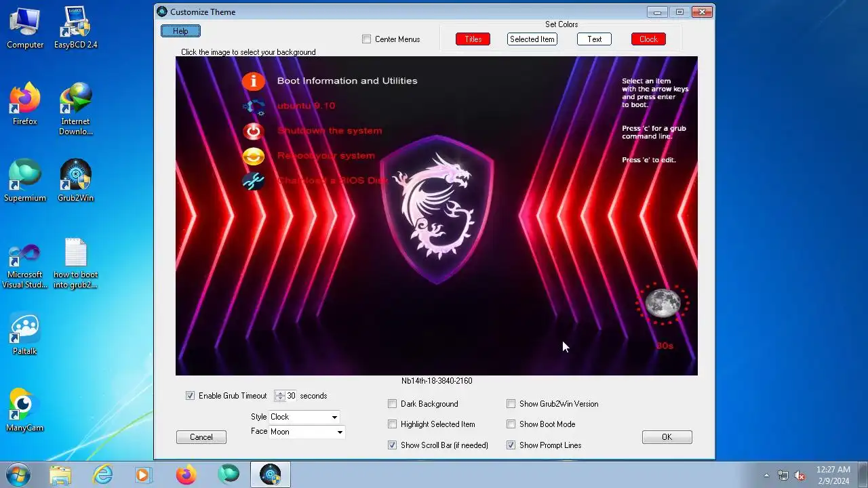
Task: Uncheck Enable Grub Timeout
Action: (191, 396)
